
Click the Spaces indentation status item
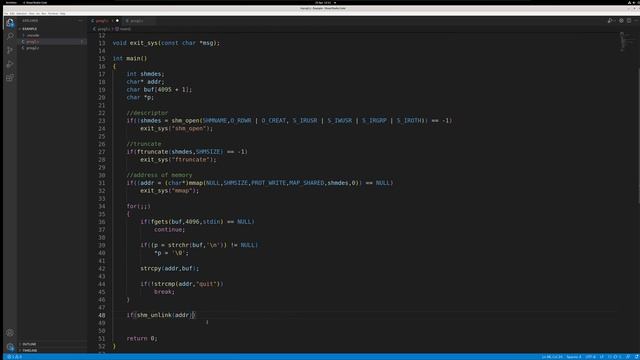[x=573, y=357]
